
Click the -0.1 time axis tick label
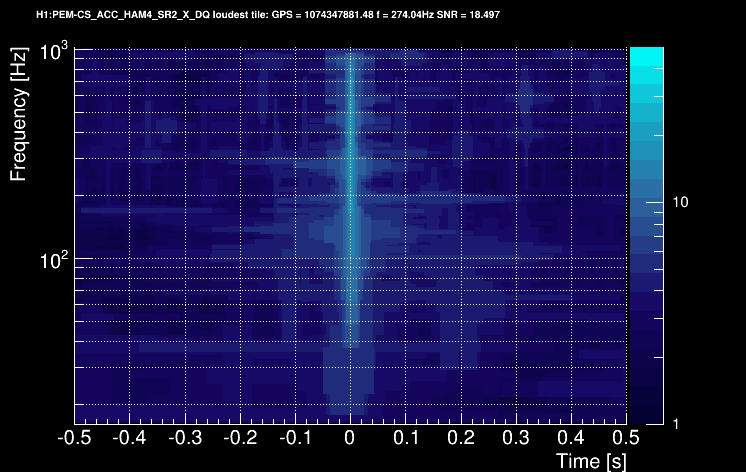coord(295,437)
